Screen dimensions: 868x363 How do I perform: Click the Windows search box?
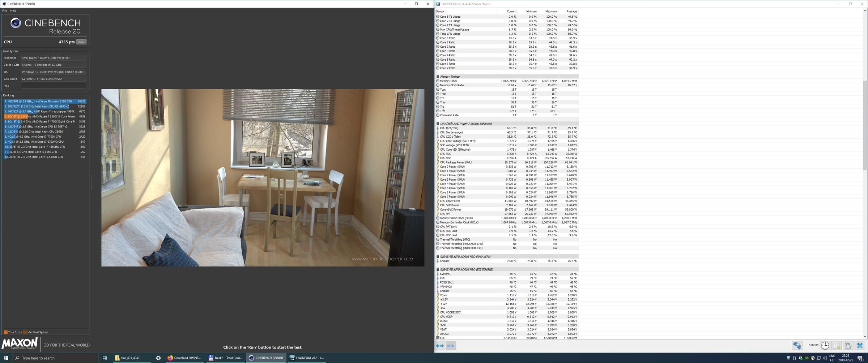click(55, 358)
